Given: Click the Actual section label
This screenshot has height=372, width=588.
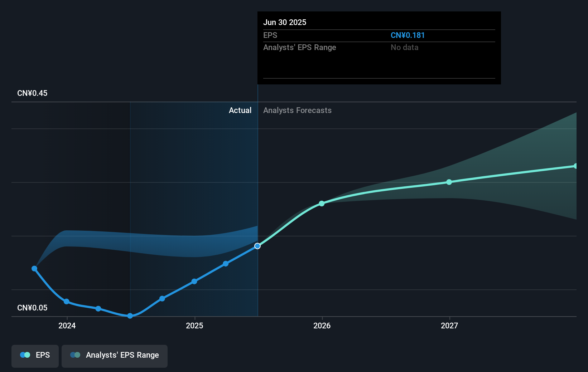Looking at the screenshot, I should point(240,111).
